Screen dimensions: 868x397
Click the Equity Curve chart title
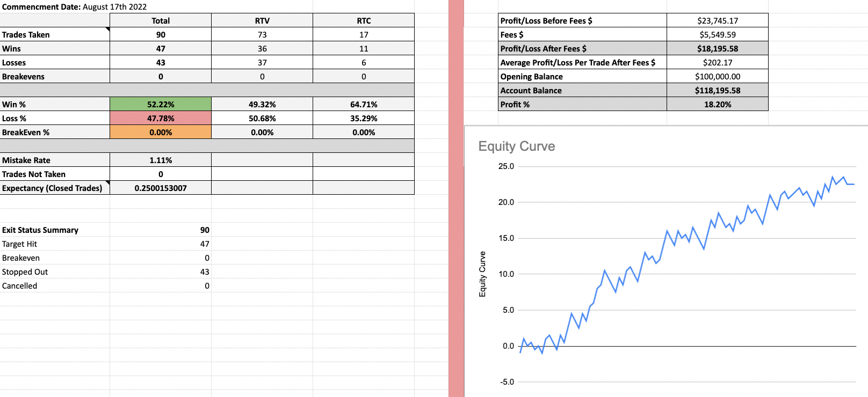[516, 146]
